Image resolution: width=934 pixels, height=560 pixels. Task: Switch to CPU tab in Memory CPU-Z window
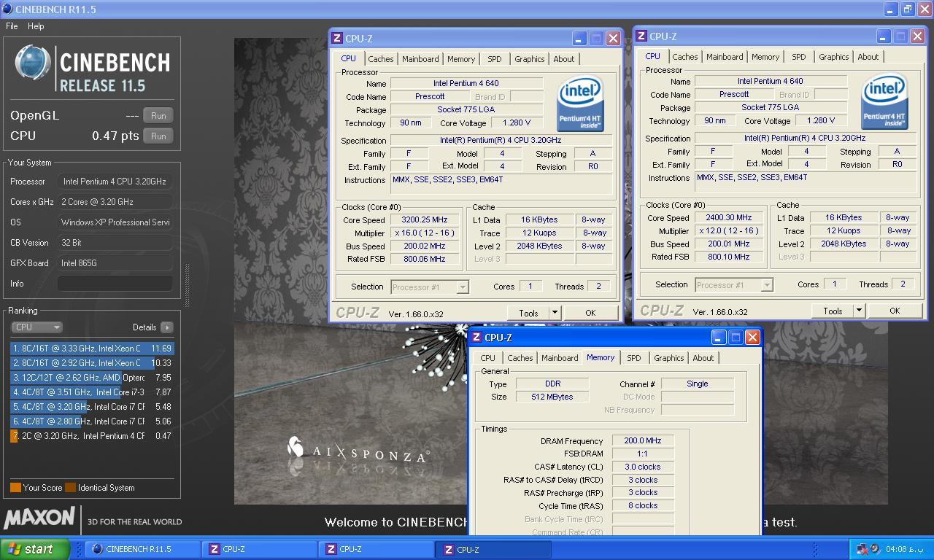point(487,358)
